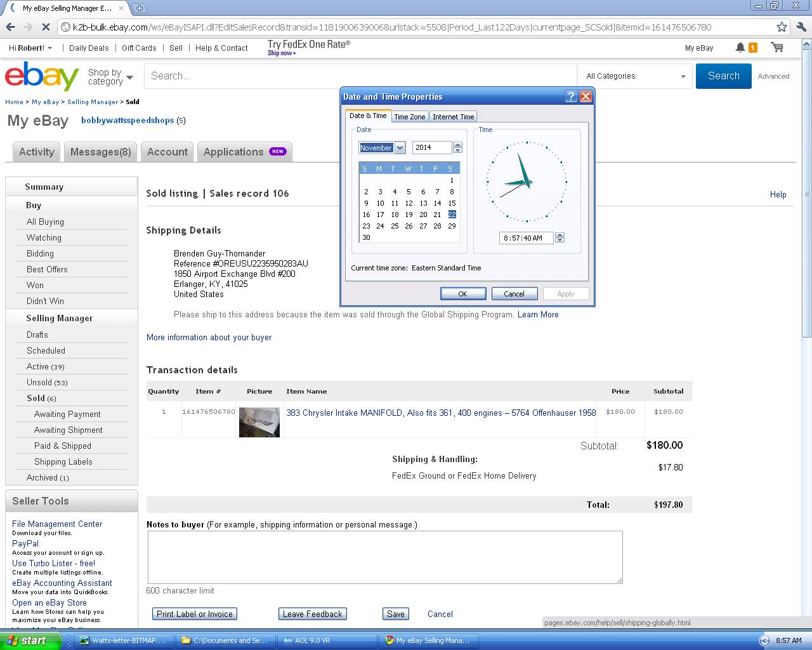Viewport: 812px width, 650px height.
Task: Click the eBay logo
Action: click(x=42, y=76)
